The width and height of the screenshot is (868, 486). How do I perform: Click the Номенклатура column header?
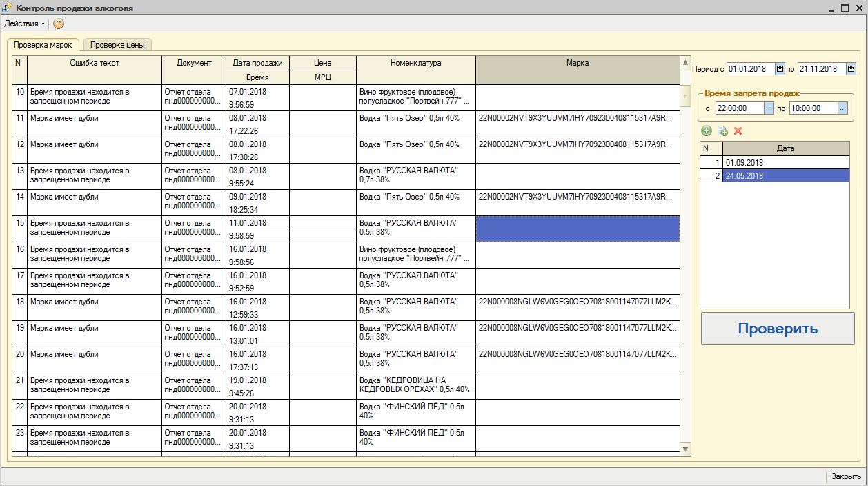pos(416,70)
